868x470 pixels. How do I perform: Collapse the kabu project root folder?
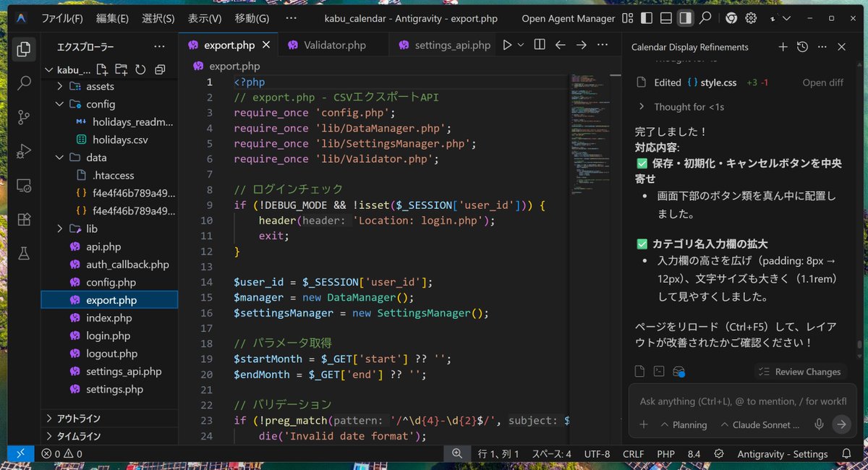49,70
